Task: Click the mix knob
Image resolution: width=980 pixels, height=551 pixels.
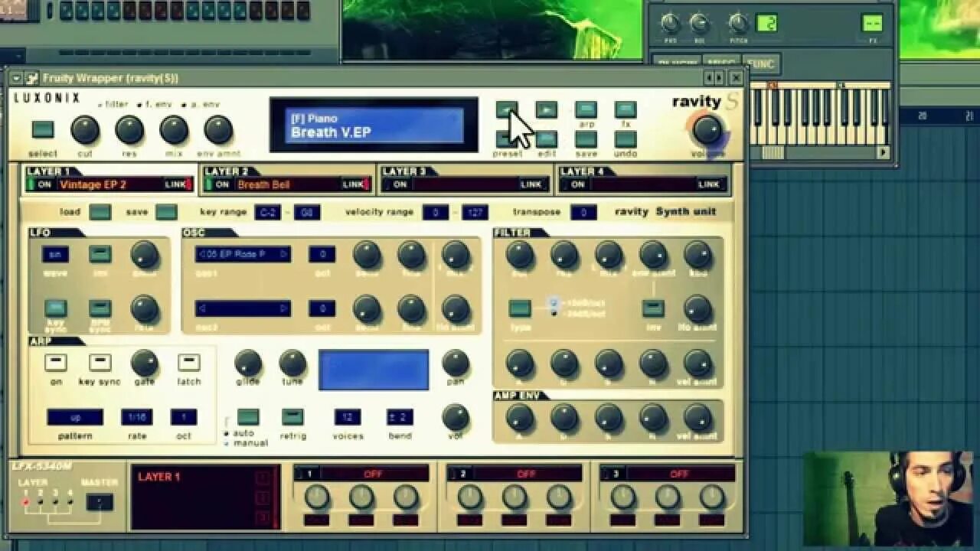Action: tap(174, 131)
